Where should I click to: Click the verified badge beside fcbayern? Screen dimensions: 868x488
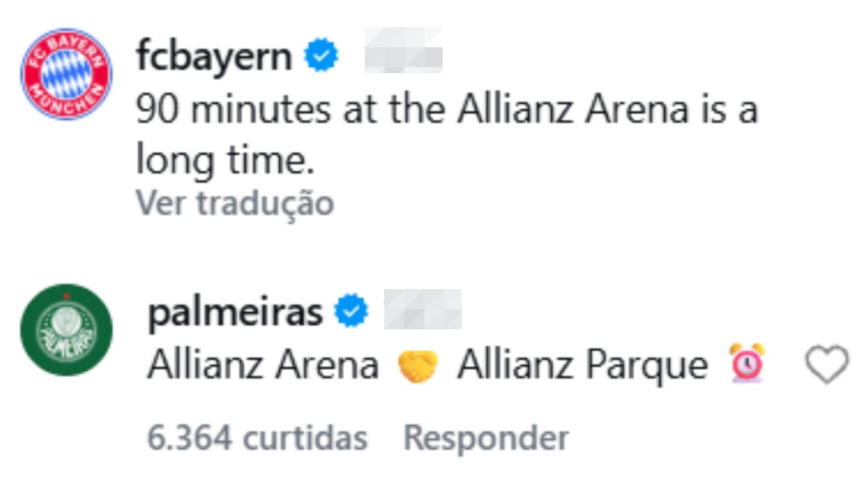click(x=321, y=57)
